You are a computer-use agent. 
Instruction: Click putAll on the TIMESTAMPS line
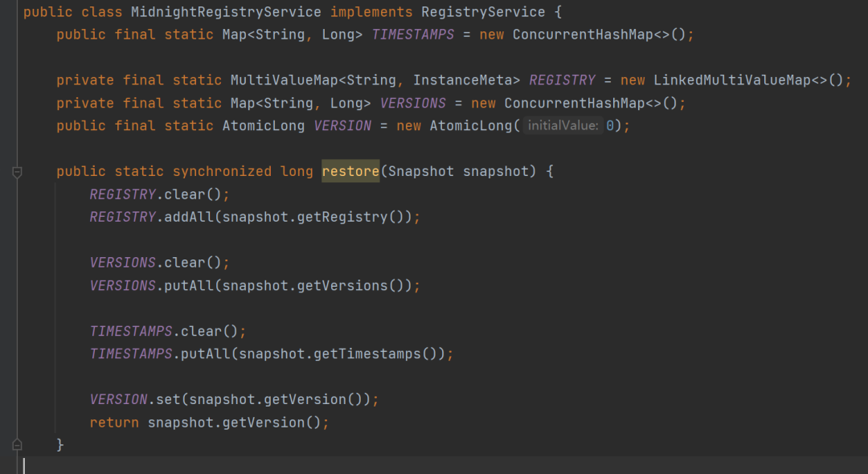(x=206, y=354)
